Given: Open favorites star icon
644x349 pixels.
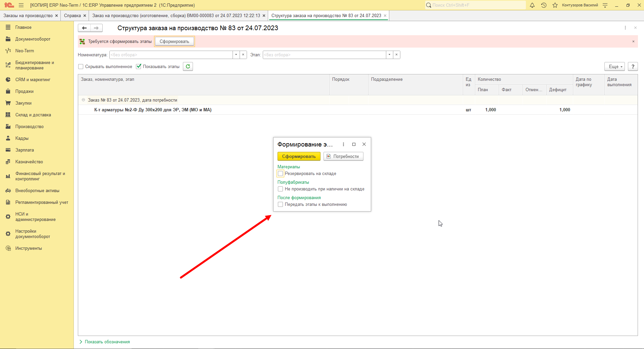Looking at the screenshot, I should 555,5.
